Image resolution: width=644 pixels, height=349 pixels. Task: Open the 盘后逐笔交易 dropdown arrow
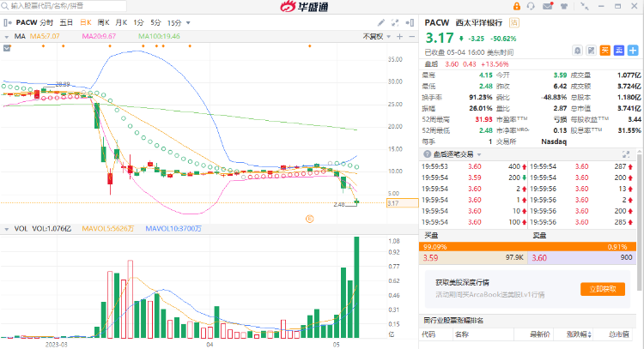click(x=479, y=154)
